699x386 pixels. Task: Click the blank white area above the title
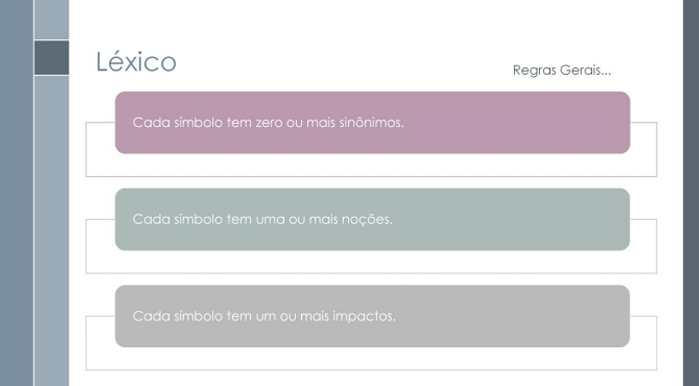pos(376,20)
